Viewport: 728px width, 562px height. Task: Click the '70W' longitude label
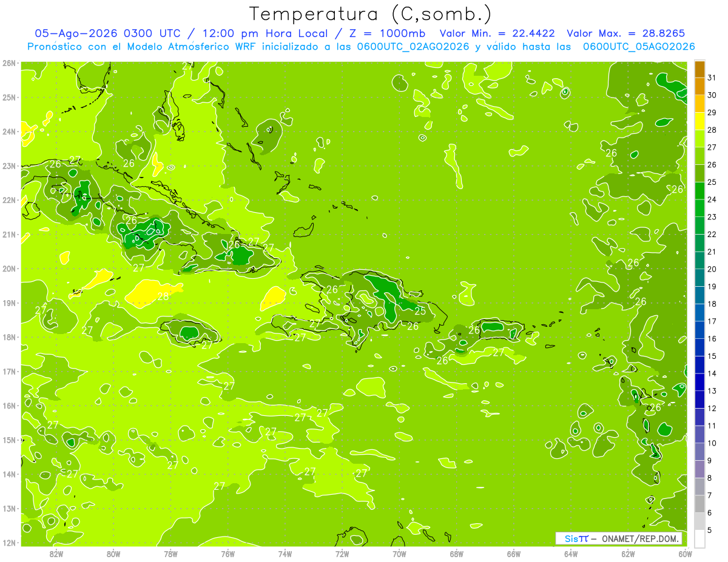point(399,554)
